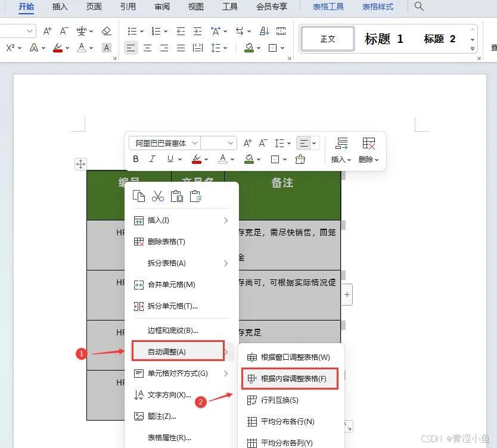Copy using context menu copy icon
Image resolution: width=497 pixels, height=448 pixels.
click(x=138, y=196)
